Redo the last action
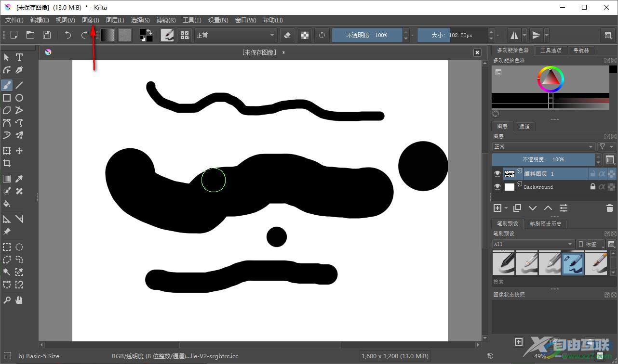This screenshot has height=364, width=618. [84, 35]
